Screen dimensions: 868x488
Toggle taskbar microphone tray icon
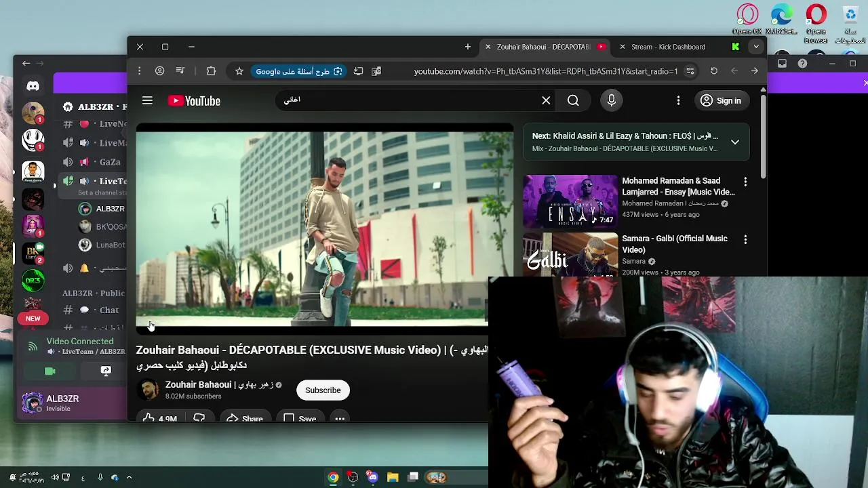point(100,477)
